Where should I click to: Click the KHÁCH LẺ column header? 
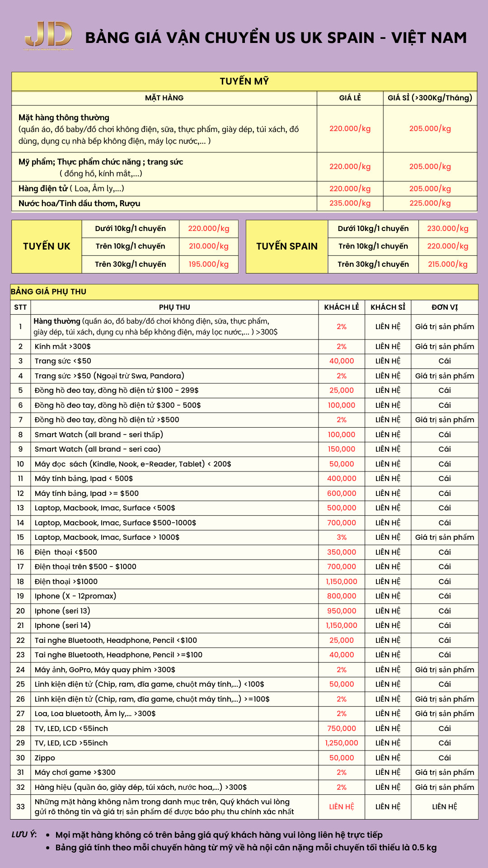(x=341, y=307)
